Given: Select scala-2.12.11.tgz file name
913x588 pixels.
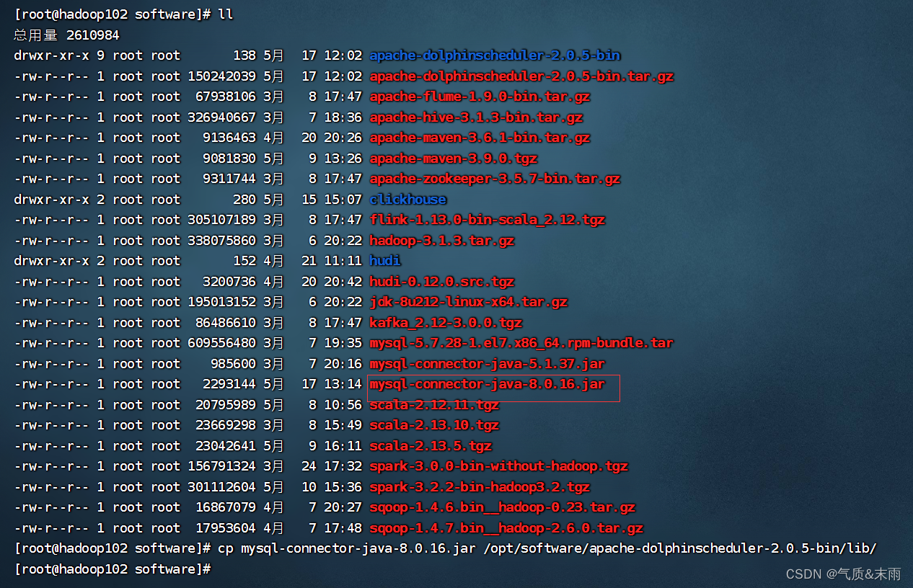Looking at the screenshot, I should tap(434, 405).
